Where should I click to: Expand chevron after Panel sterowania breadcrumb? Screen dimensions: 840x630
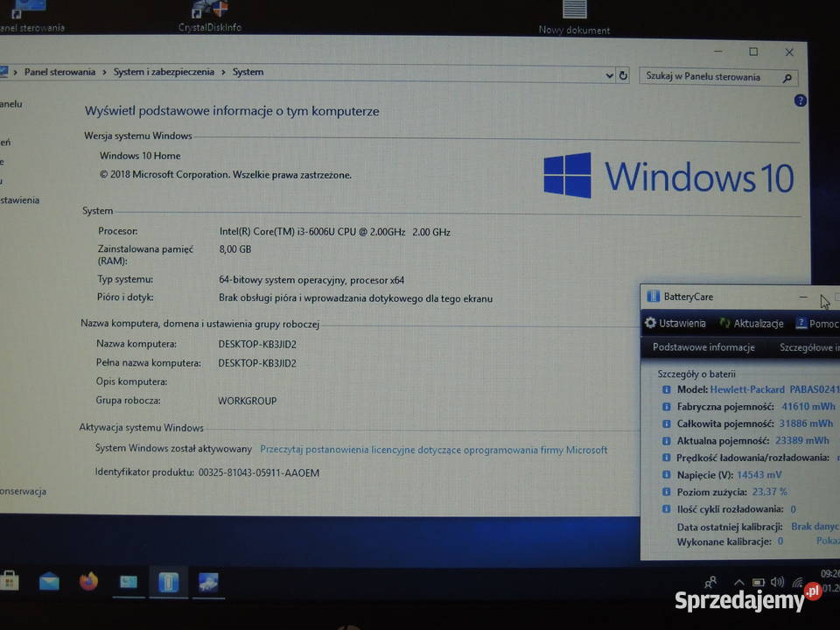point(104,73)
